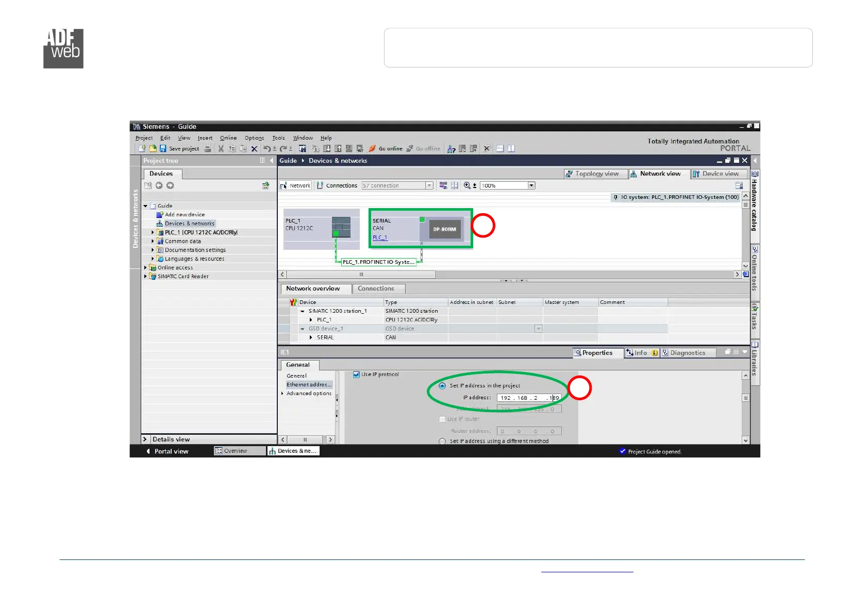The image size is (868, 613).
Task: Click the Devices & networks breadcrumb
Action: point(338,161)
